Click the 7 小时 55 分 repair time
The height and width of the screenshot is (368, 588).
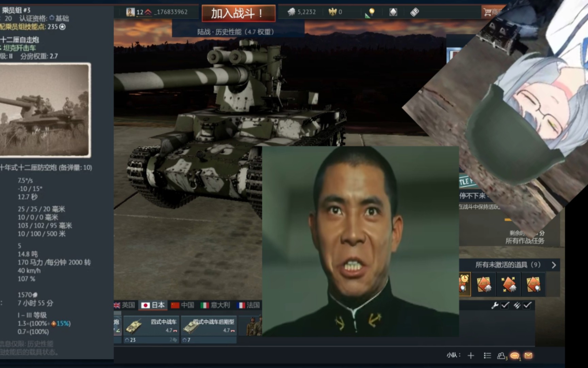click(x=35, y=303)
